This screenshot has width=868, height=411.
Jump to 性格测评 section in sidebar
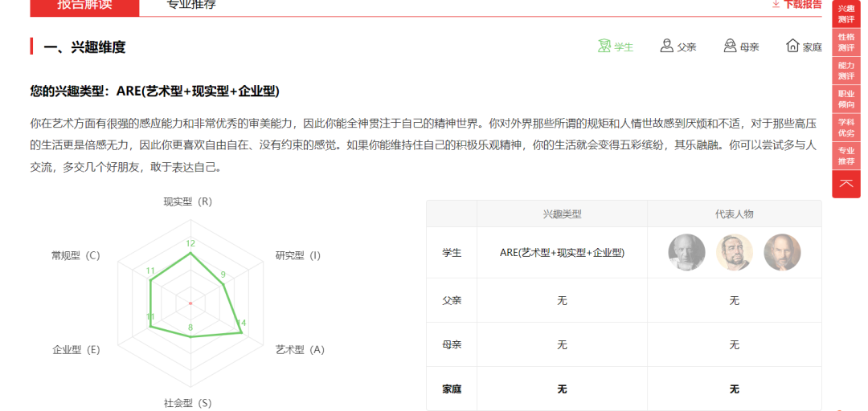tap(845, 42)
